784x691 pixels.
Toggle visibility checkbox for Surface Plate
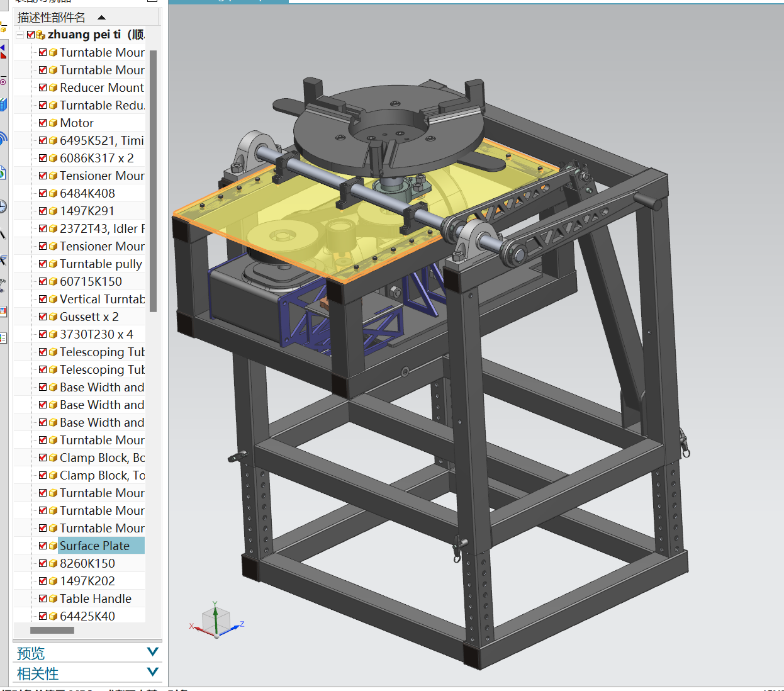[43, 546]
